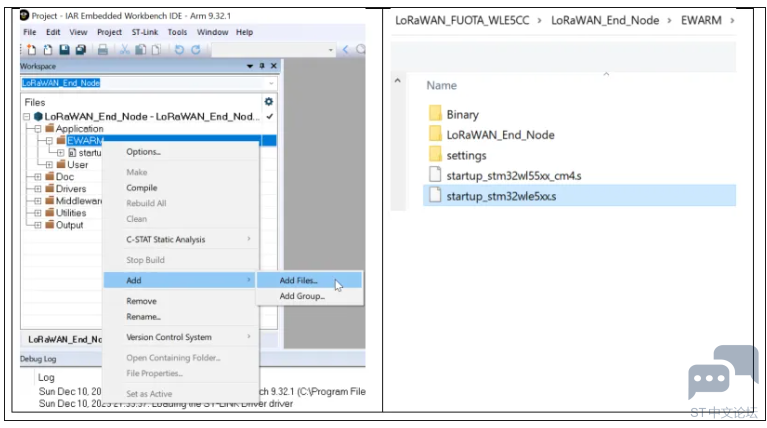Click the EWARM group folder icon
Image resolution: width=767 pixels, height=428 pixels.
(x=61, y=140)
